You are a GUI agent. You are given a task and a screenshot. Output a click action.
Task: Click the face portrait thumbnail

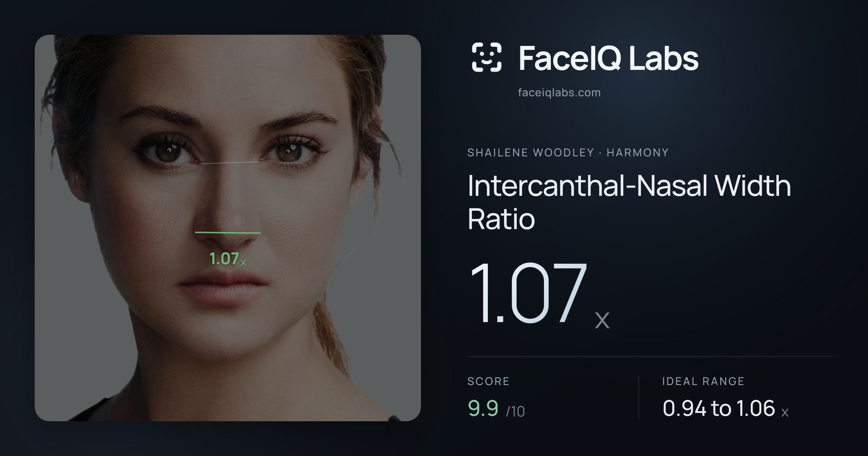tap(228, 228)
